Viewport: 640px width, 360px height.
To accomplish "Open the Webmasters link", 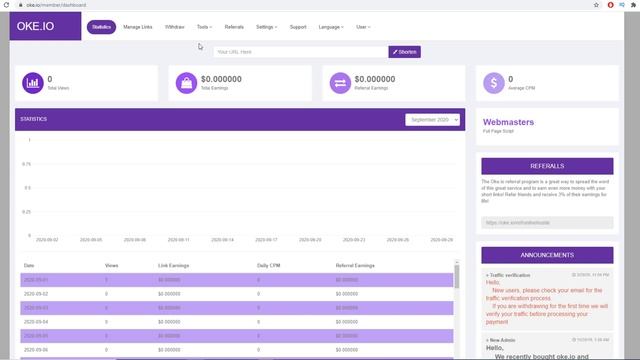I will pyautogui.click(x=508, y=122).
